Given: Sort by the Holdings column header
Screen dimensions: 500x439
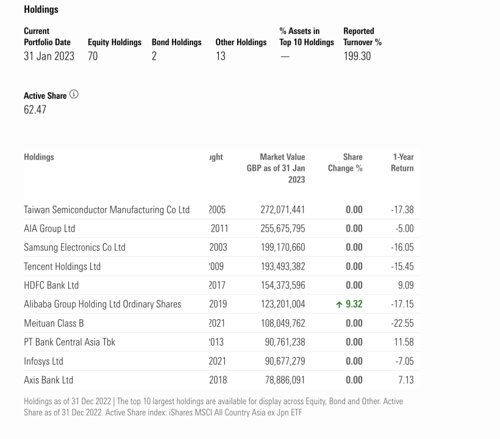Looking at the screenshot, I should 39,157.
